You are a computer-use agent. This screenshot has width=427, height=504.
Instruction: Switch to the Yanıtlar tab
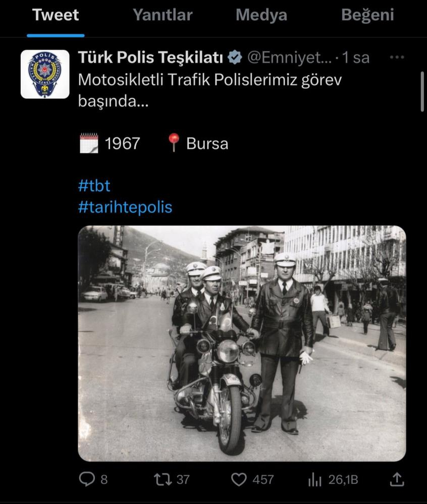[x=163, y=15]
